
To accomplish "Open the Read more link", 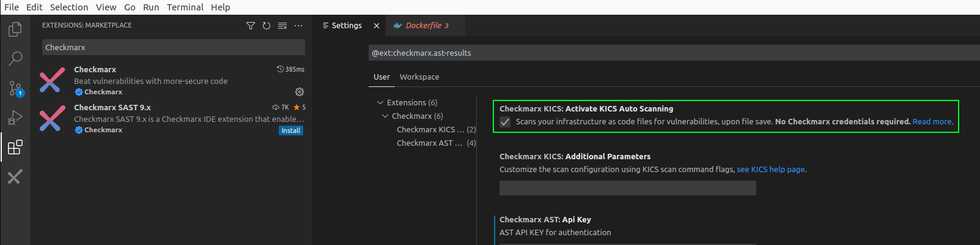I will point(932,122).
